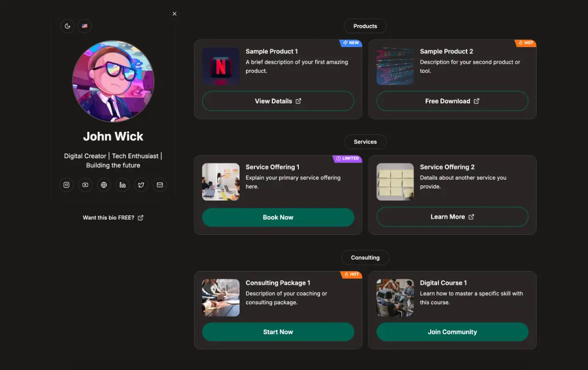588x370 pixels.
Task: Select the Services section pill
Action: tap(365, 142)
